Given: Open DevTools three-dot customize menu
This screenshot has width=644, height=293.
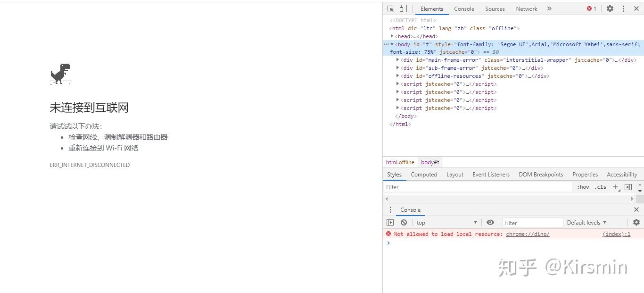Looking at the screenshot, I should pyautogui.click(x=623, y=8).
